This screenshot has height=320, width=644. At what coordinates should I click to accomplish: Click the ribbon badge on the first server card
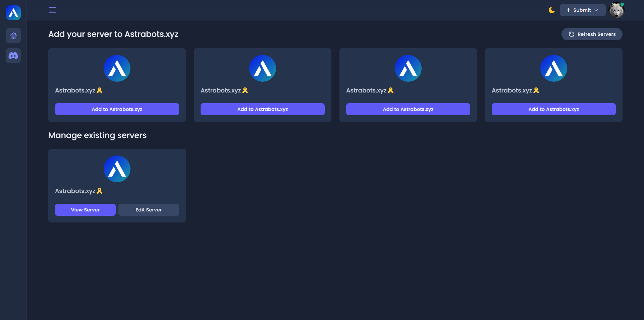(100, 90)
